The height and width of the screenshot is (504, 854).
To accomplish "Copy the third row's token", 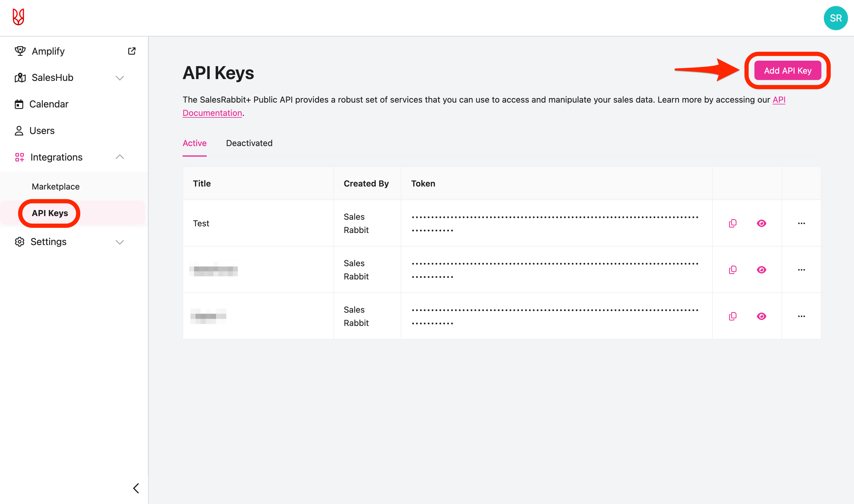I will pyautogui.click(x=732, y=316).
